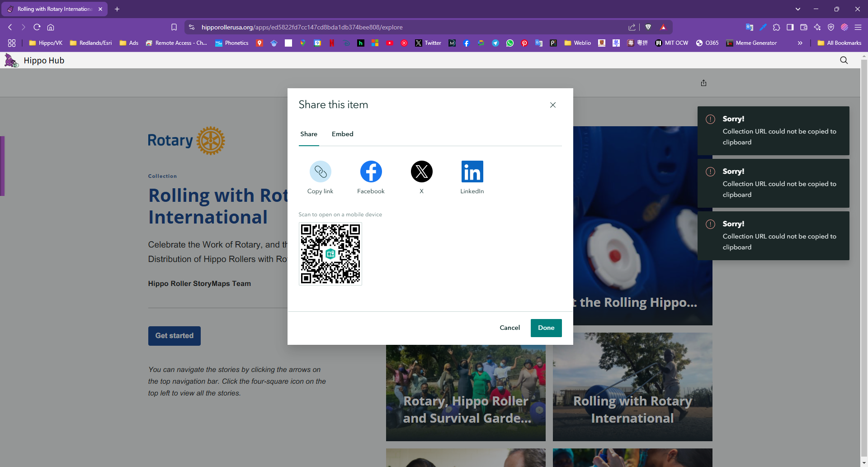Click the Copy link icon

pyautogui.click(x=321, y=172)
